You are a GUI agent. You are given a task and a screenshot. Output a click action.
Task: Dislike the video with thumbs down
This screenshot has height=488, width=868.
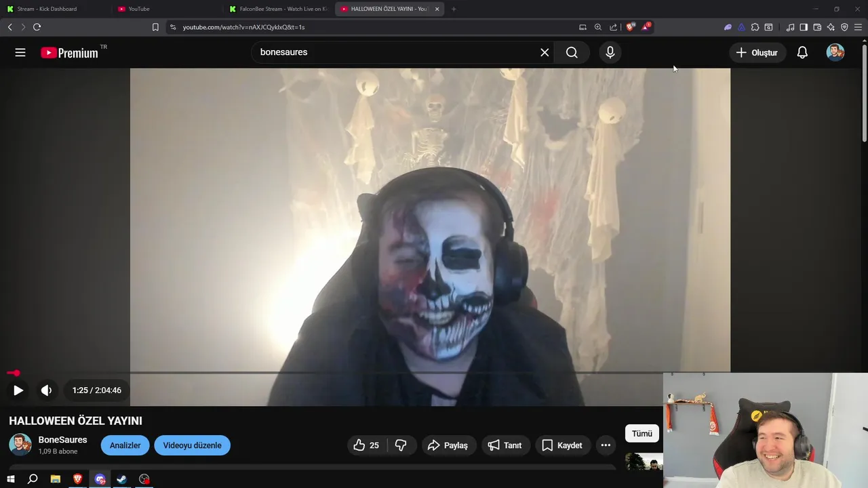(x=401, y=445)
